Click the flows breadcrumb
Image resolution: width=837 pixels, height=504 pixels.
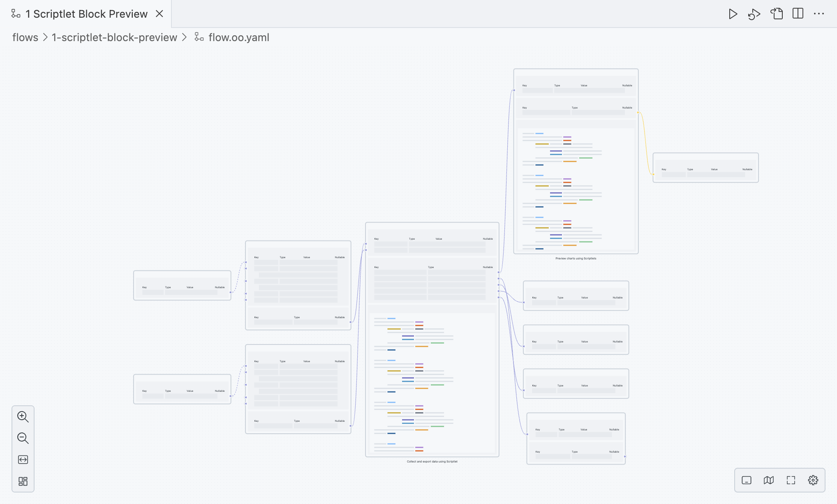pos(25,37)
